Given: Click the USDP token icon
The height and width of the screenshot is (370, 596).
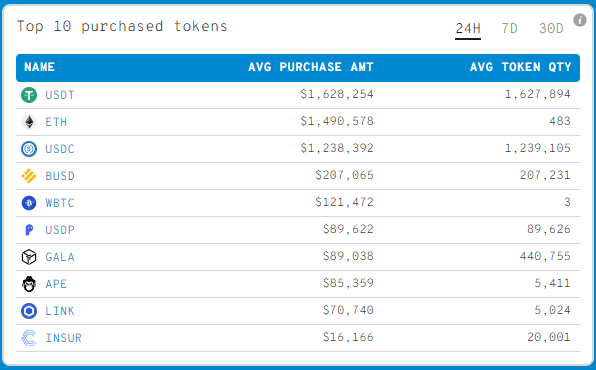Looking at the screenshot, I should pyautogui.click(x=29, y=230).
